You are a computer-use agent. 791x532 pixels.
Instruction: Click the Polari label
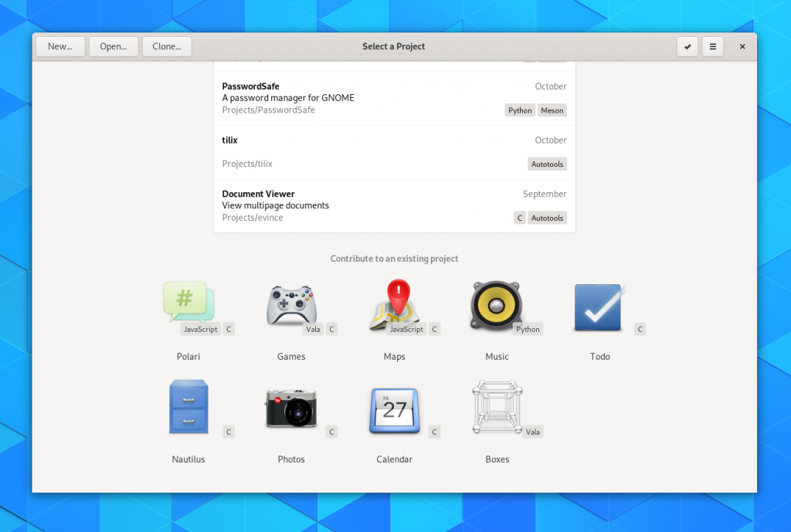(x=188, y=357)
